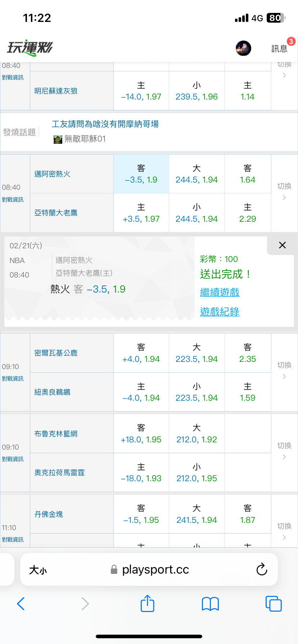The width and height of the screenshot is (298, 644).
Task: Pick 小 239.5, 1.96 under
Action: pyautogui.click(x=197, y=91)
